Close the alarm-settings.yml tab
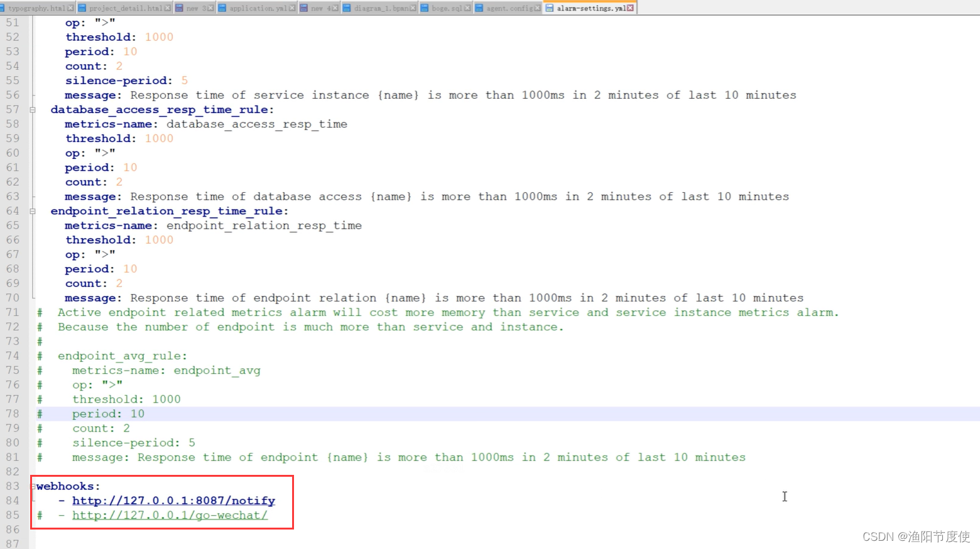980x549 pixels. [x=630, y=8]
